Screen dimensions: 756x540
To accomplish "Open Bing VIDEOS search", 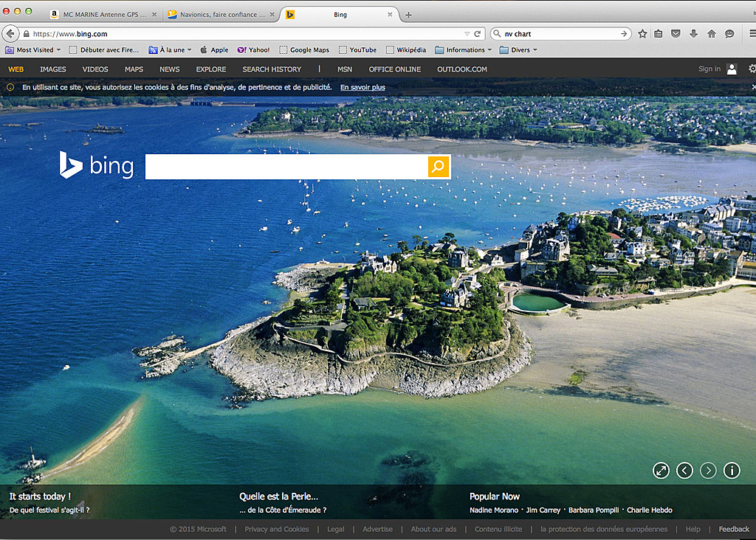I will [x=95, y=69].
